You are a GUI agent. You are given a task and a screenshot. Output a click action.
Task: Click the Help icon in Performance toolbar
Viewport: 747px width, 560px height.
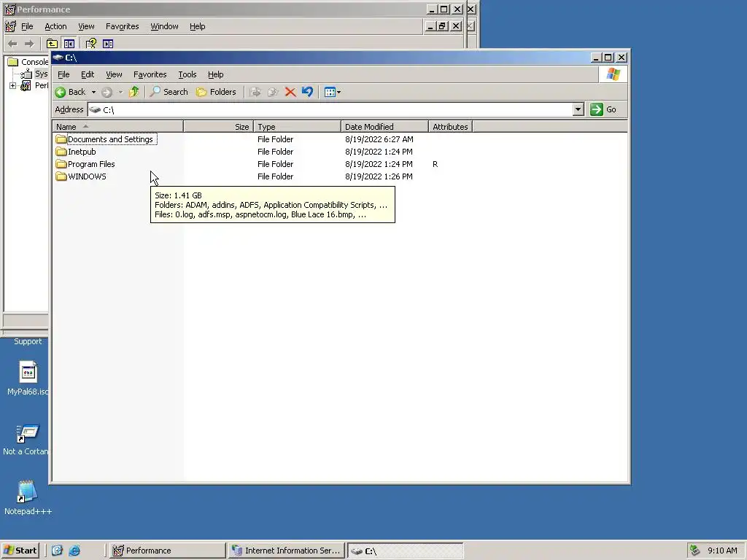click(x=90, y=44)
